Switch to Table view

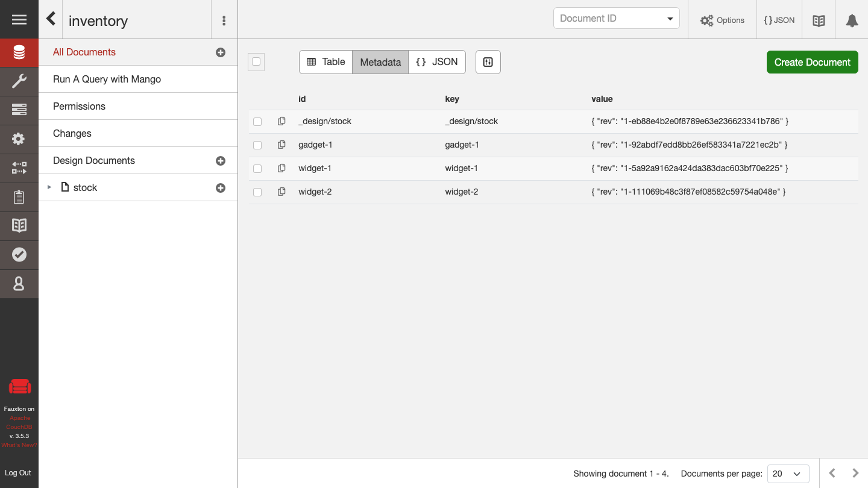tap(326, 62)
